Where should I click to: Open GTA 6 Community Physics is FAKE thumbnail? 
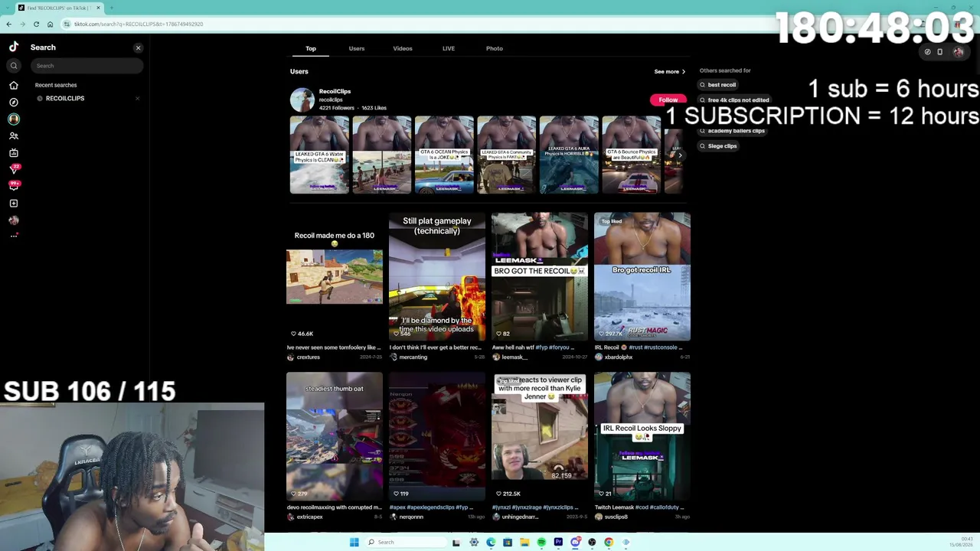506,155
